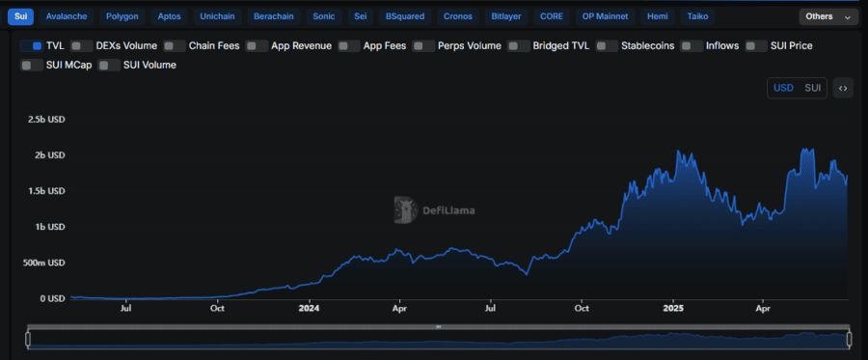
Task: Toggle off the TVL series
Action: [x=32, y=46]
